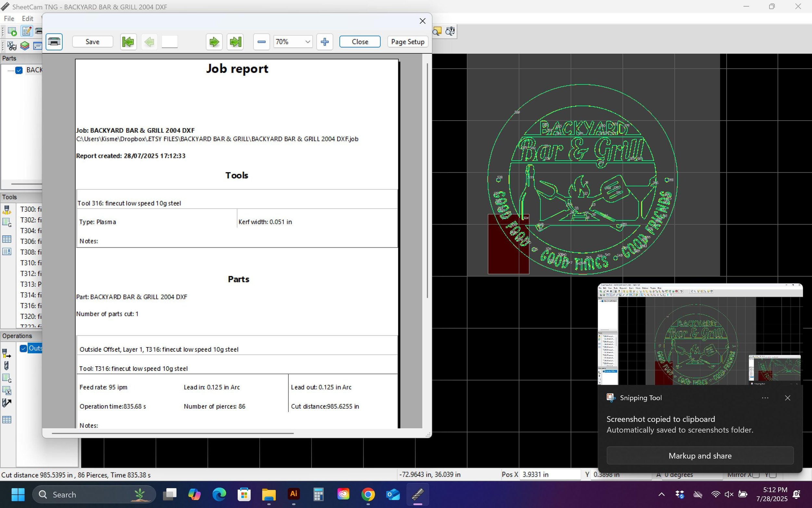
Task: Open the Edit menu
Action: (x=28, y=19)
